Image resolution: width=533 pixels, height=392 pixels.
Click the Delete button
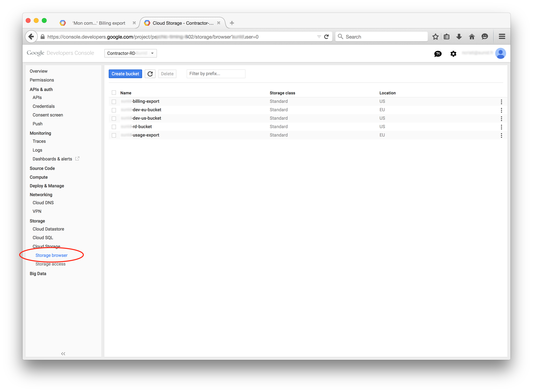click(167, 74)
